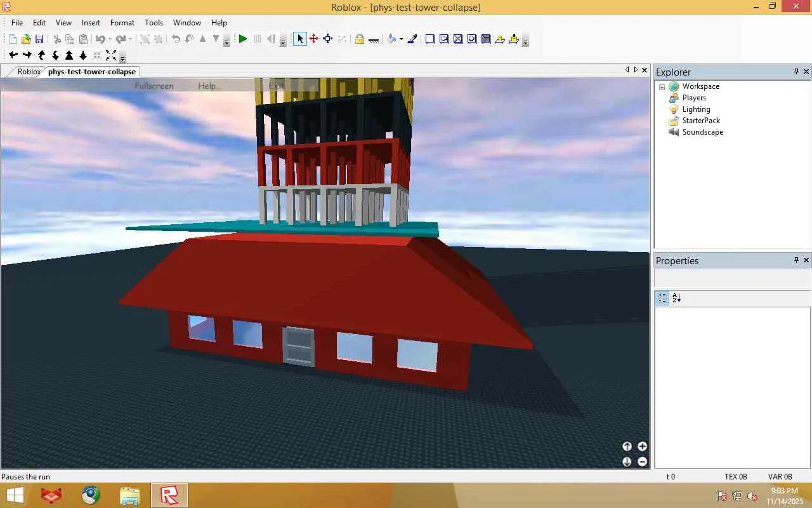Toggle alphabetical sort in Properties
This screenshot has height=508, width=812.
point(676,298)
